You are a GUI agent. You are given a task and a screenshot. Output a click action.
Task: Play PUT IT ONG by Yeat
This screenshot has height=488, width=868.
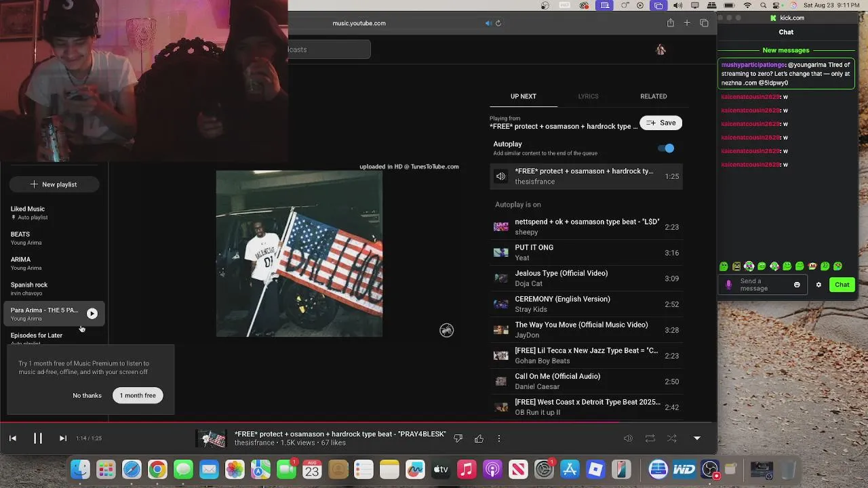click(587, 253)
